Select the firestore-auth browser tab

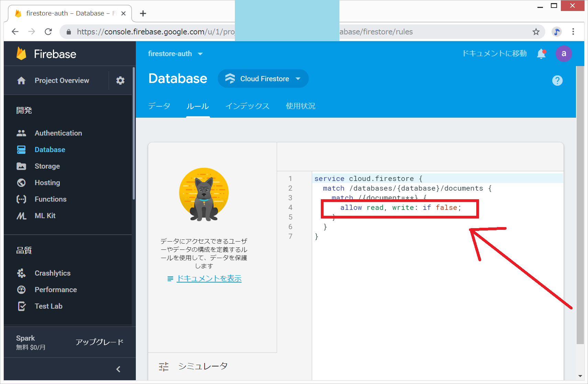70,13
